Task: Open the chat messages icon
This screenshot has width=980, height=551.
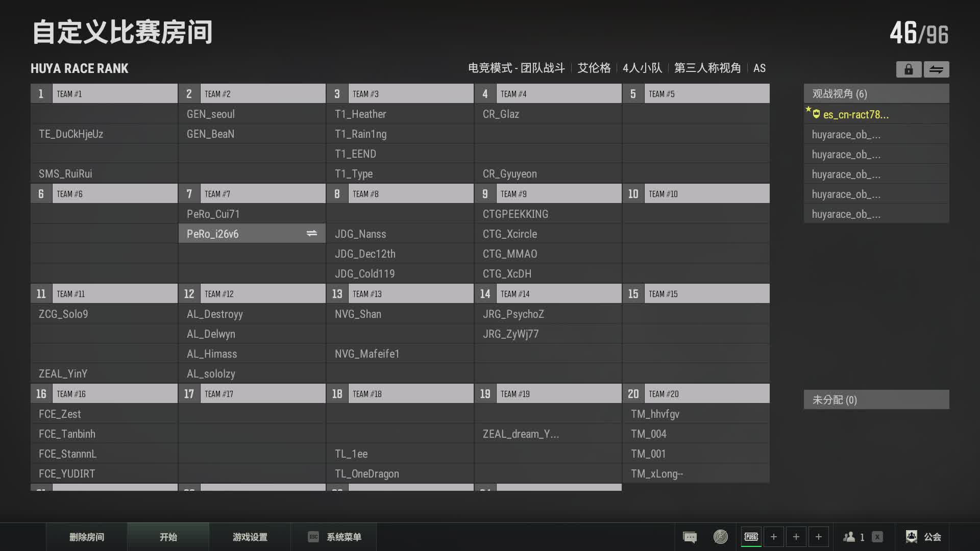Action: (690, 537)
